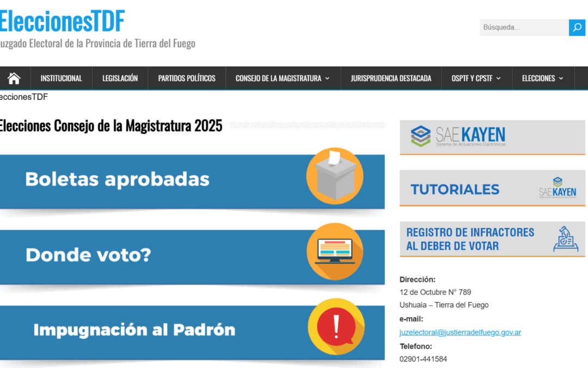
Task: Click the TUTORIALES sidebar panel
Action: coord(455,189)
